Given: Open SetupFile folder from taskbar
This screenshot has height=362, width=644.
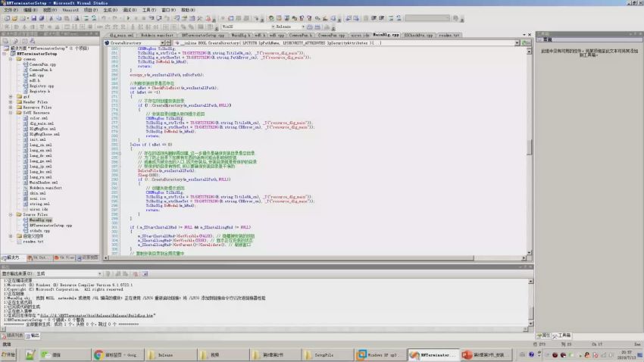Looking at the screenshot, I should click(327, 354).
